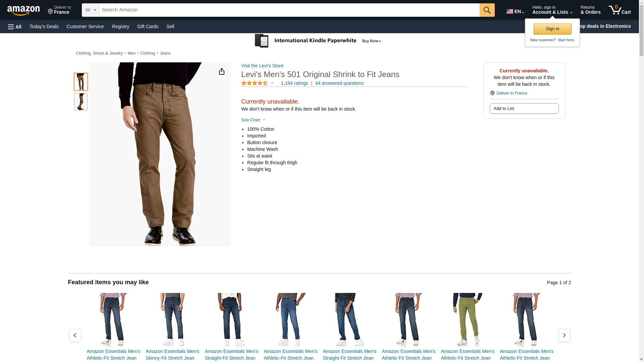Click the star rating icons
Screen dimensions: 644x362
point(254,83)
